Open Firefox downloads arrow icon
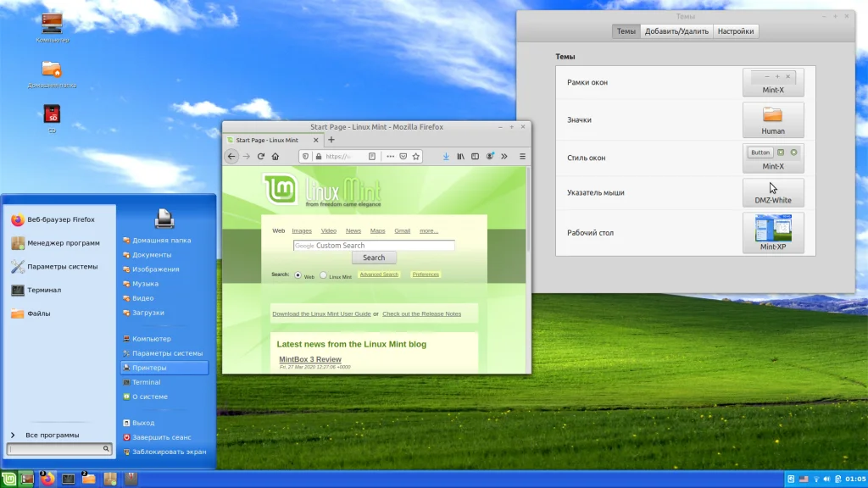The width and height of the screenshot is (868, 488). point(446,157)
